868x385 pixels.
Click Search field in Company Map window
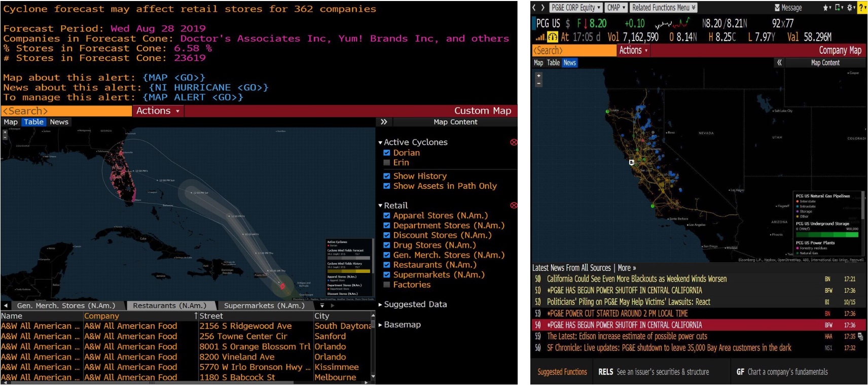pos(573,50)
